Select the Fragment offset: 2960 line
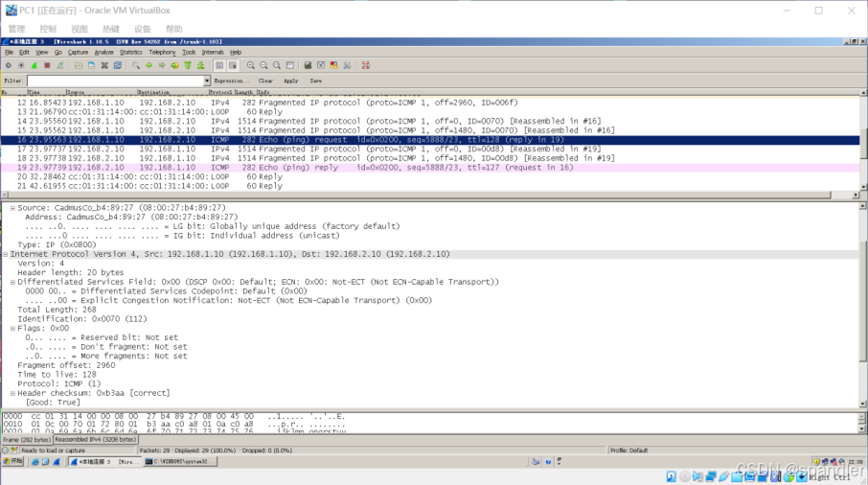This screenshot has height=485, width=868. click(x=66, y=365)
